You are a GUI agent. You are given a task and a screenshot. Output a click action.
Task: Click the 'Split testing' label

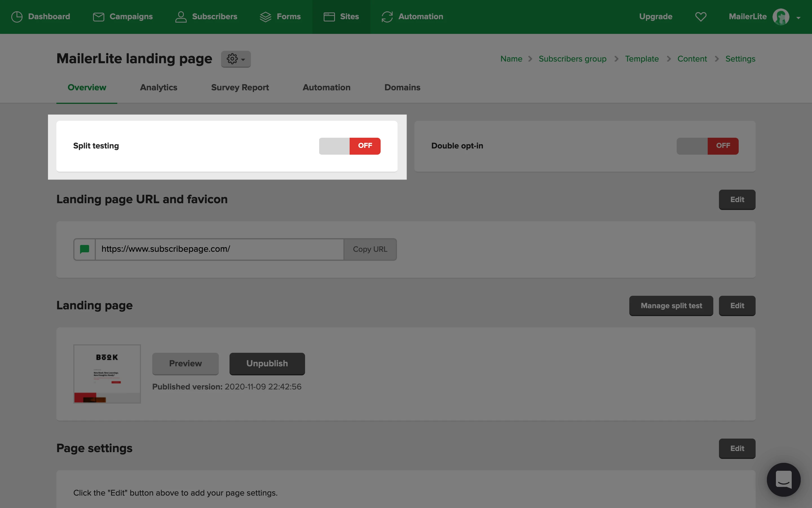[96, 146]
